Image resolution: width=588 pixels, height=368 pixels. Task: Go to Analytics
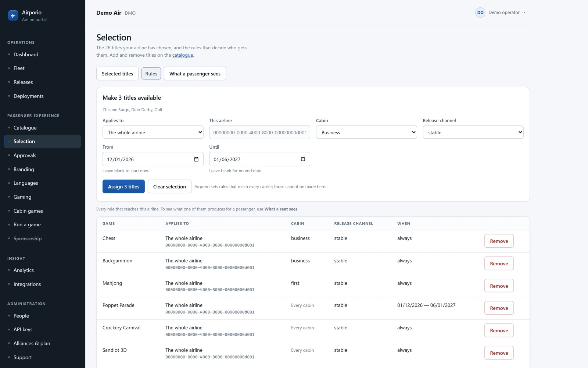click(x=43, y=270)
